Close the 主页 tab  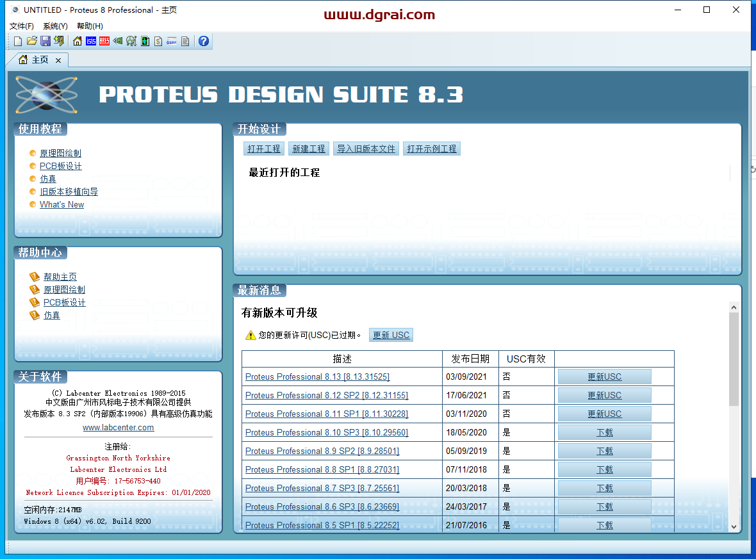[58, 60]
